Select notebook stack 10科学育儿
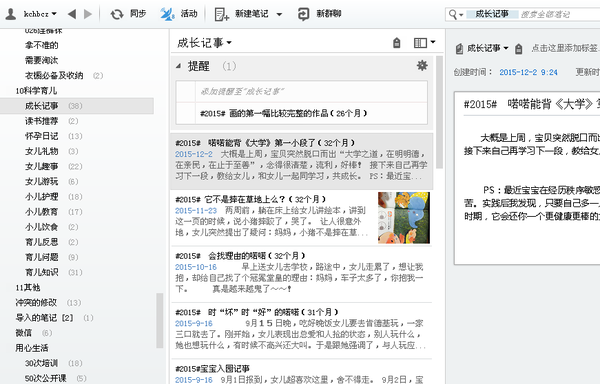Image resolution: width=600 pixels, height=384 pixels. pos(36,91)
